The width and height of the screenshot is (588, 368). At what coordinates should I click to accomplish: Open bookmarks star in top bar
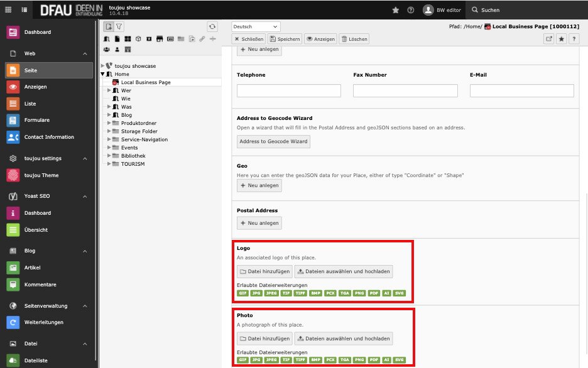(x=395, y=10)
